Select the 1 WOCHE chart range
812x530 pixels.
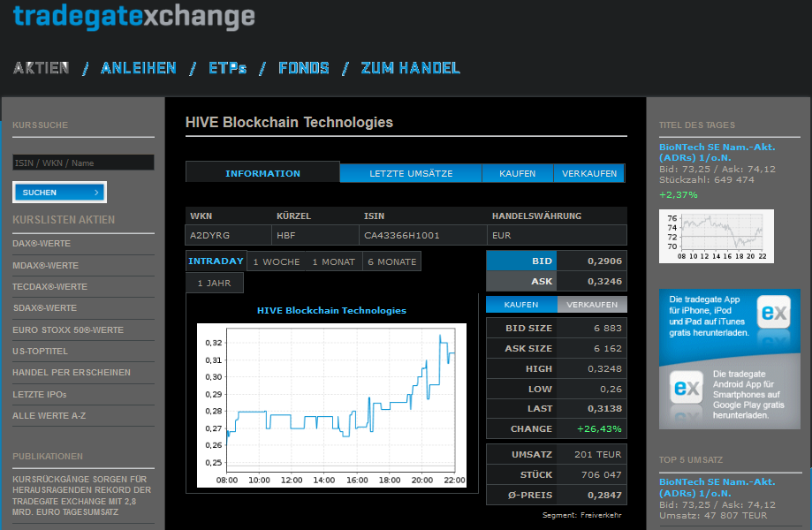[x=276, y=261]
